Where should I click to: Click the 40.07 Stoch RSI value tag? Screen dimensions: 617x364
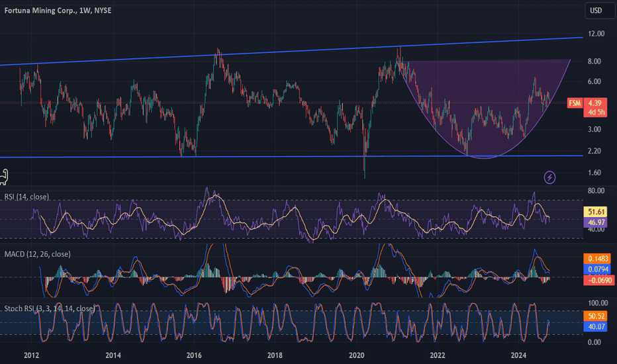(x=596, y=327)
